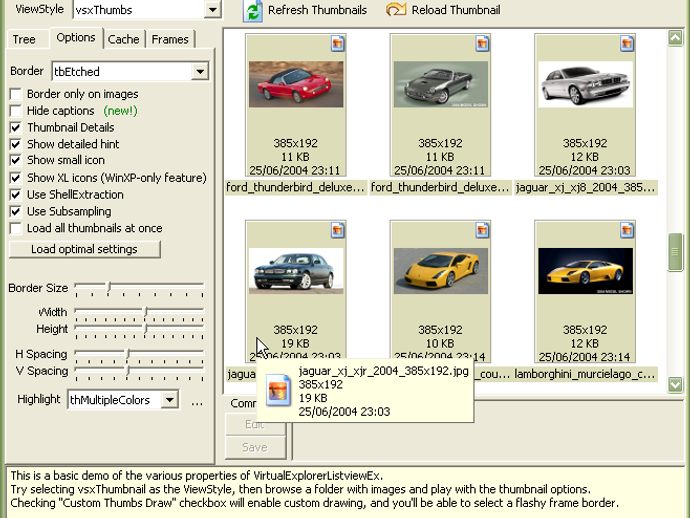The height and width of the screenshot is (518, 690).
Task: Click small file icon on grey Thunderbird thumbnail
Action: click(x=482, y=44)
